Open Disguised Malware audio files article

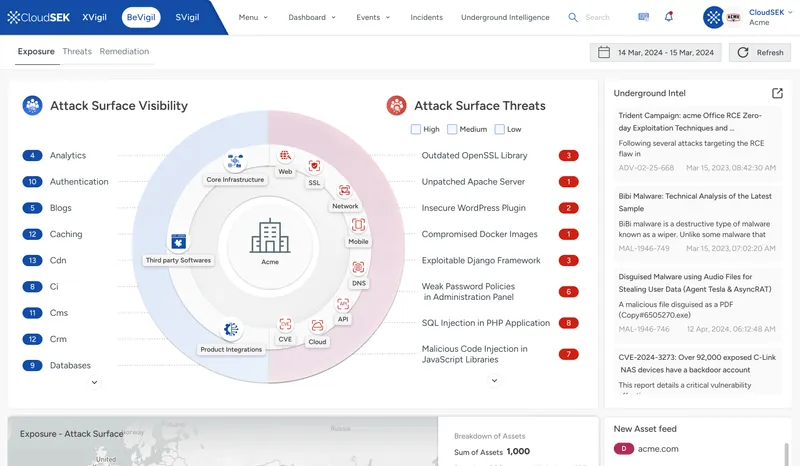[x=697, y=303]
